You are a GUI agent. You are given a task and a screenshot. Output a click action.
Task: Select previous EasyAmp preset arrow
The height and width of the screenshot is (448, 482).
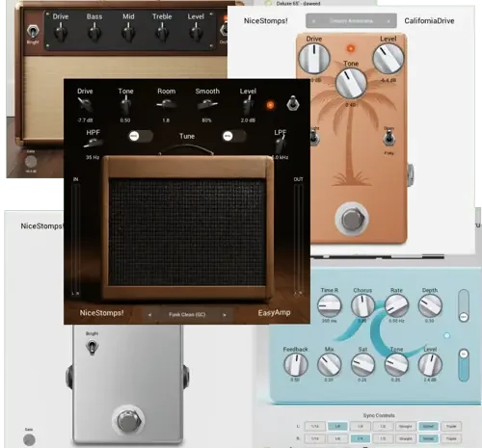point(149,315)
